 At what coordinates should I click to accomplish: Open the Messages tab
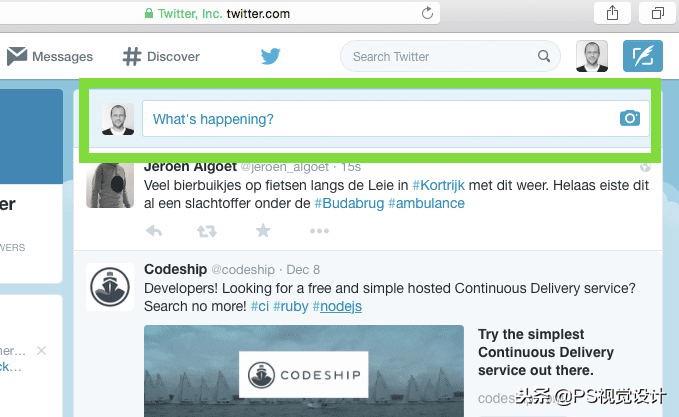[x=50, y=56]
